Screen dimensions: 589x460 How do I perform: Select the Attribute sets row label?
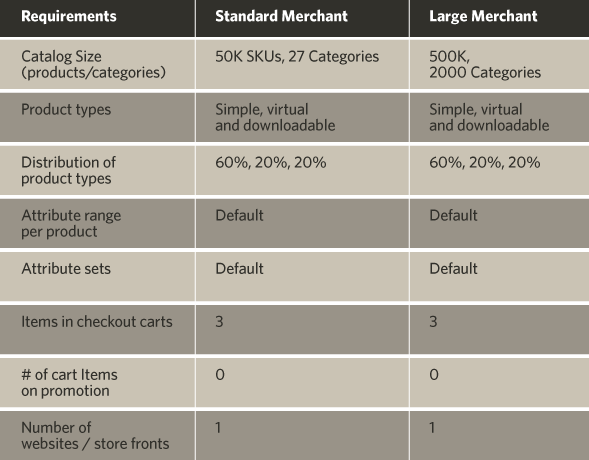[x=66, y=269]
